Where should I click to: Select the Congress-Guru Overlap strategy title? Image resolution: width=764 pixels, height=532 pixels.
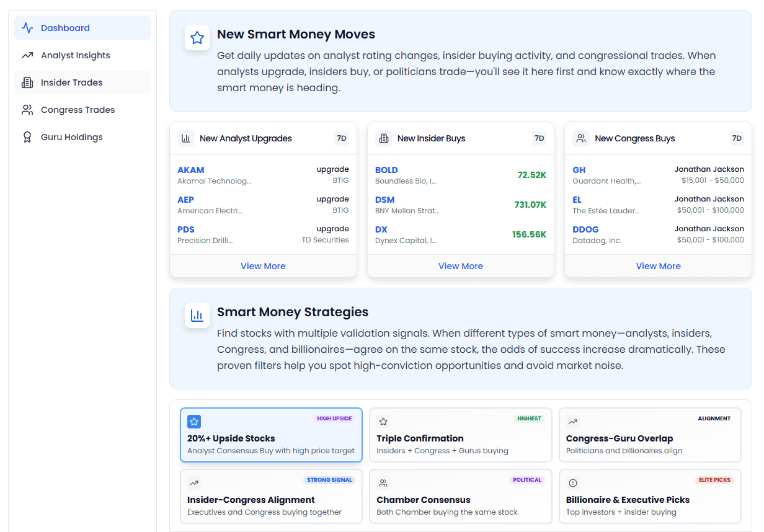(x=620, y=438)
